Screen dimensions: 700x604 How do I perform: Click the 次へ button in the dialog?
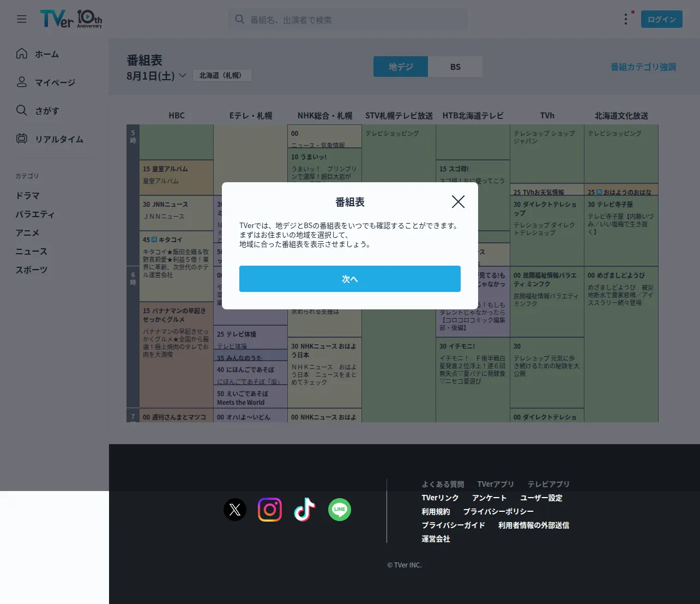click(x=350, y=279)
